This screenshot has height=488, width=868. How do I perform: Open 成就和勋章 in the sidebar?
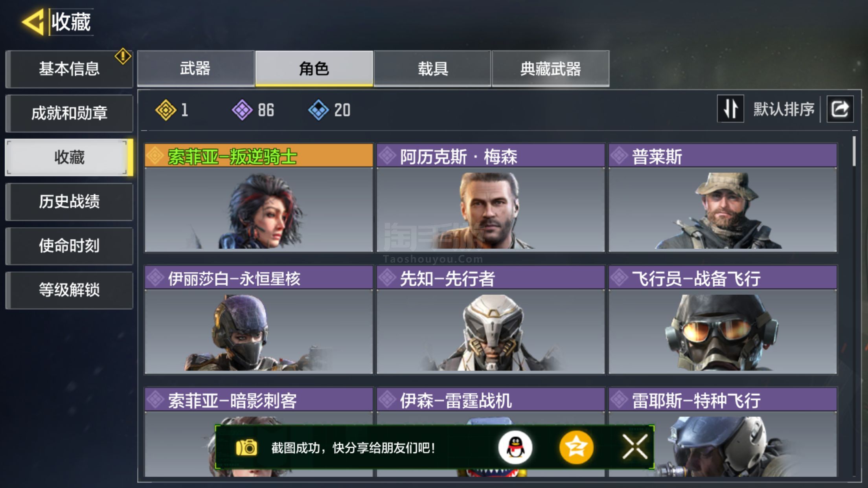click(x=69, y=113)
